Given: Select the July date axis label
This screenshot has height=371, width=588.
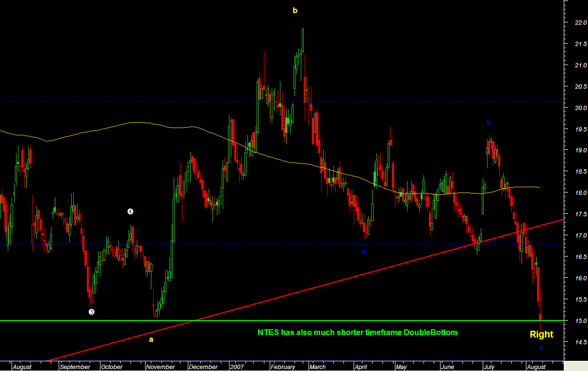Looking at the screenshot, I should [490, 367].
